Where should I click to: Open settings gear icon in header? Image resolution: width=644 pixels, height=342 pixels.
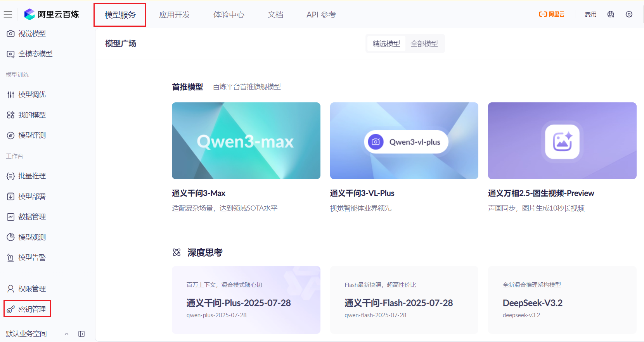pyautogui.click(x=629, y=14)
